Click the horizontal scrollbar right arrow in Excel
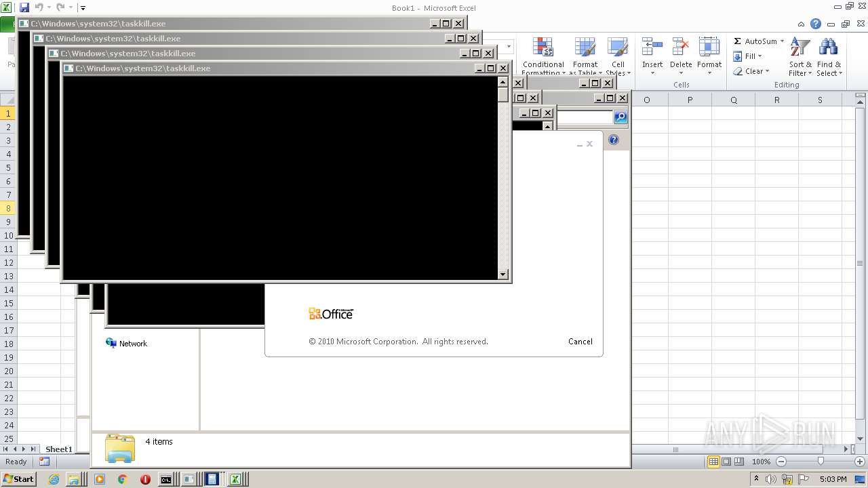 [845, 449]
